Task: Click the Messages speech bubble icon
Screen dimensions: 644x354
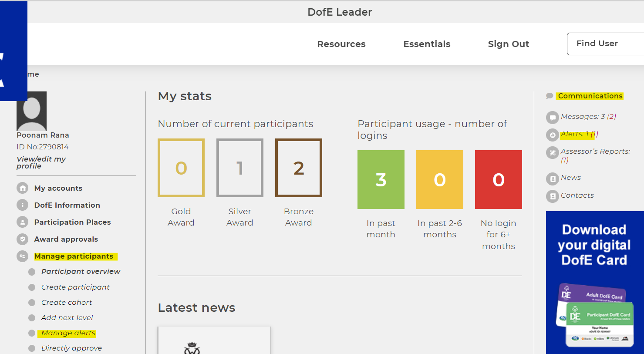Action: click(552, 117)
